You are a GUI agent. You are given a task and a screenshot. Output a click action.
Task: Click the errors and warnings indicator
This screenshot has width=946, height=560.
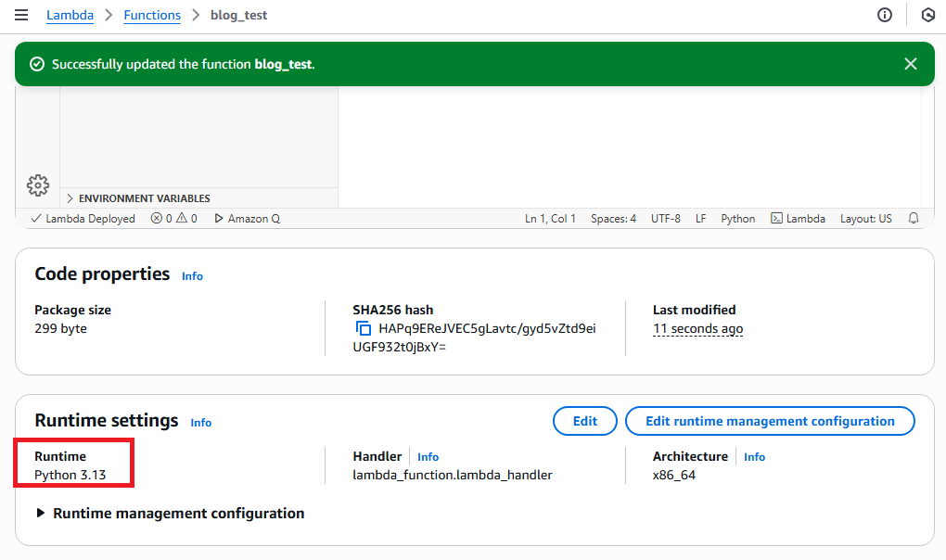point(174,219)
